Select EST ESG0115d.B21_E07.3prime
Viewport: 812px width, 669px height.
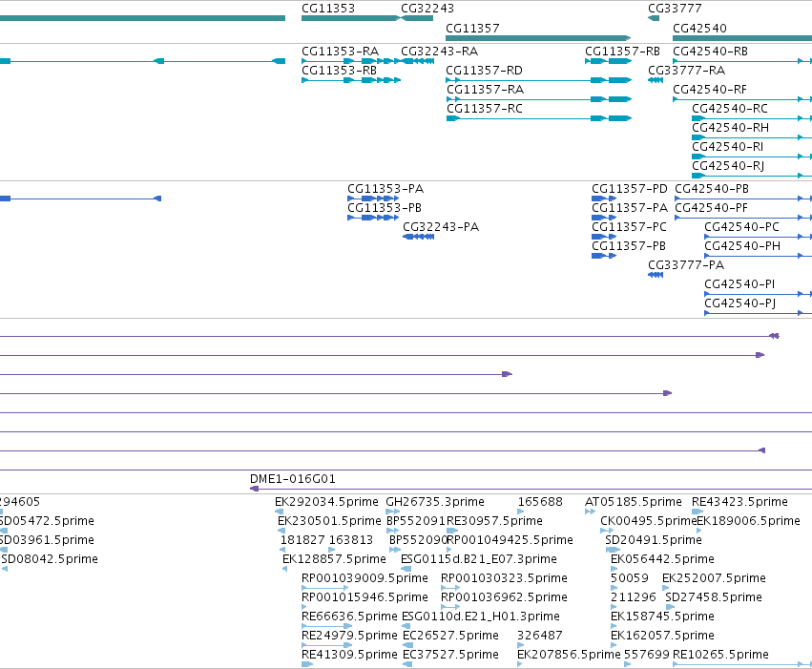(479, 560)
